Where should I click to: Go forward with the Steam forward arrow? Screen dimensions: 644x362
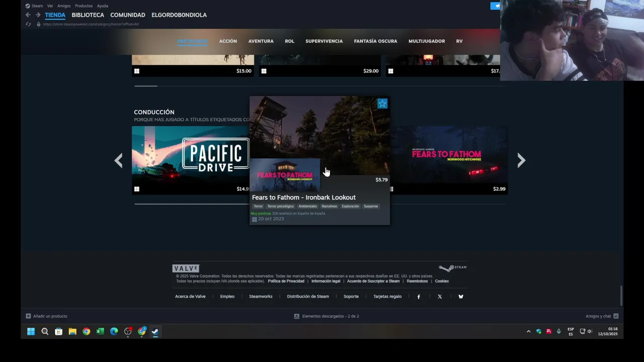38,15
